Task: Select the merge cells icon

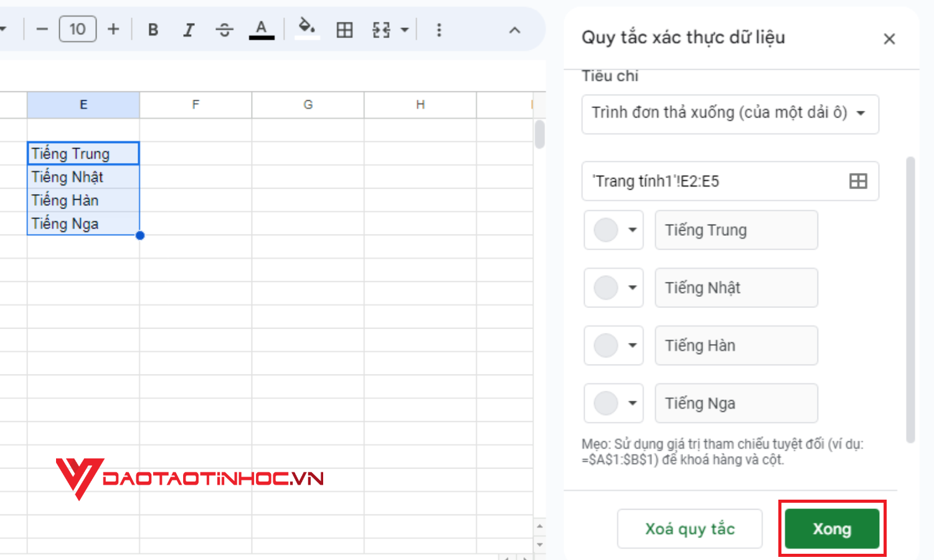Action: point(380,29)
